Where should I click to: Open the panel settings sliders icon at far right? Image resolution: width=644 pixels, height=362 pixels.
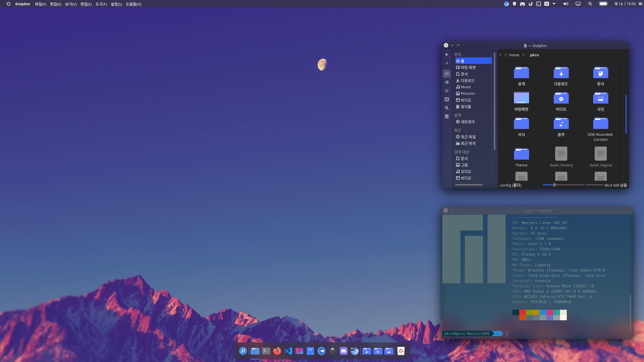640,4
